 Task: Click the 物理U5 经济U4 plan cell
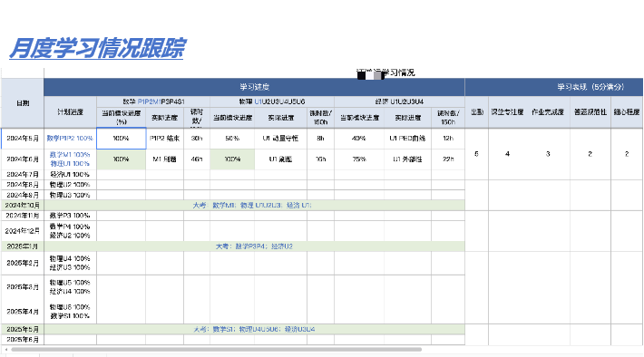pyautogui.click(x=70, y=287)
